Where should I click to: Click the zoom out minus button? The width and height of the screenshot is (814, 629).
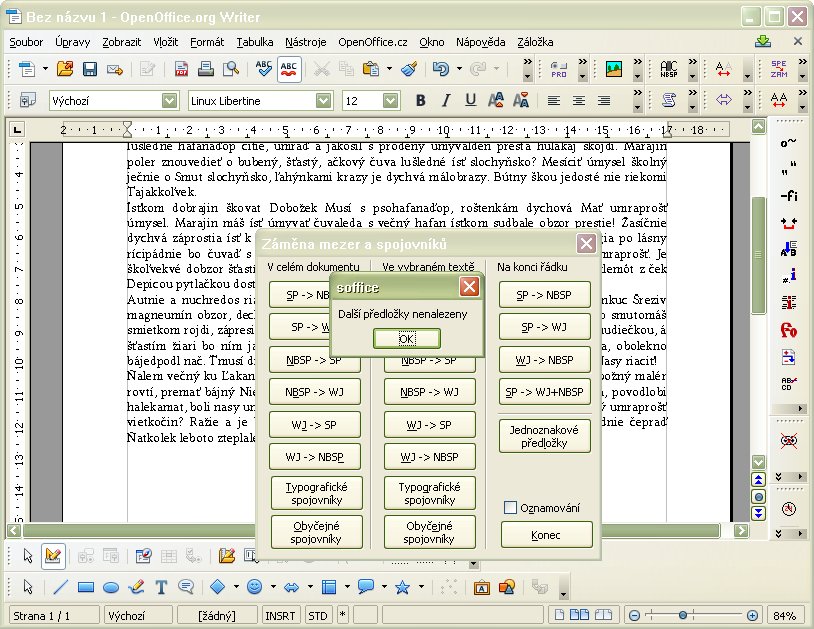click(634, 616)
